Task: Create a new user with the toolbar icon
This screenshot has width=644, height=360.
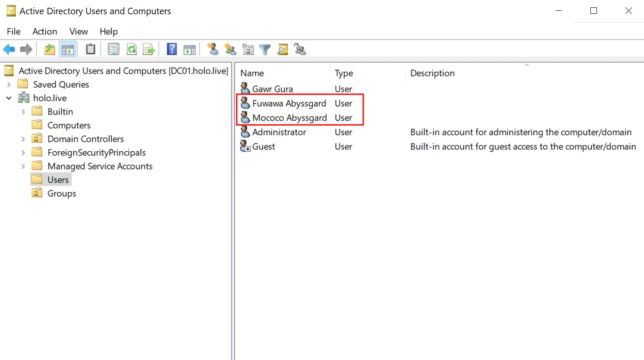Action: (213, 49)
